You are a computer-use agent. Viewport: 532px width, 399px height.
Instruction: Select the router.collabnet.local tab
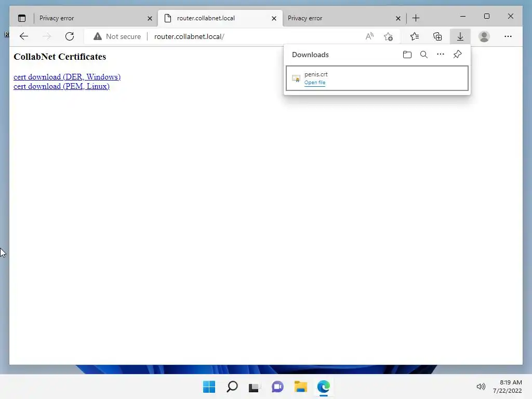point(220,18)
